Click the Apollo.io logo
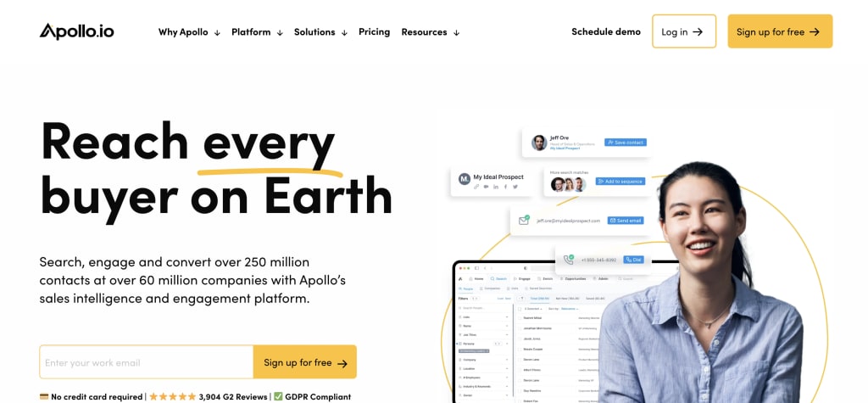 pos(77,31)
